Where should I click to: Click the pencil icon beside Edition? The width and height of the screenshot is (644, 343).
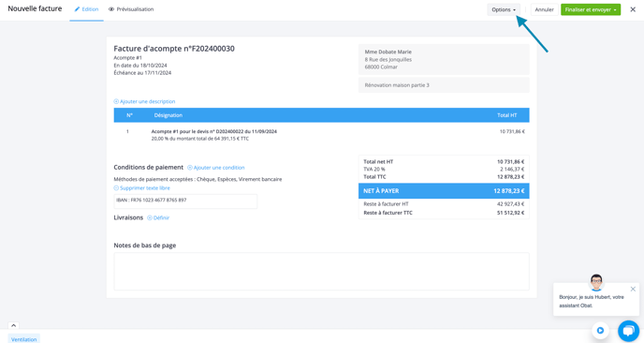[x=77, y=9]
